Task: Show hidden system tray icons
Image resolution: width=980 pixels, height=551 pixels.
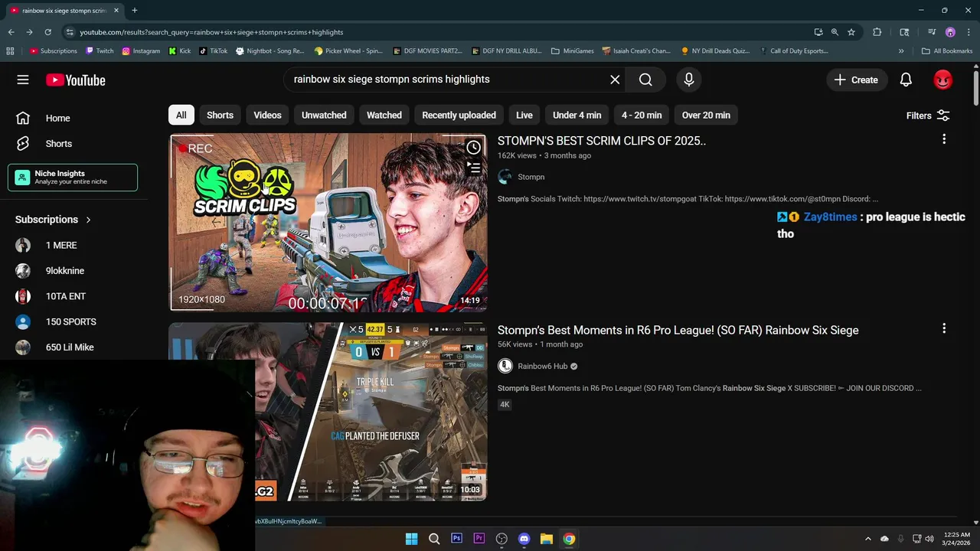Action: pyautogui.click(x=867, y=539)
